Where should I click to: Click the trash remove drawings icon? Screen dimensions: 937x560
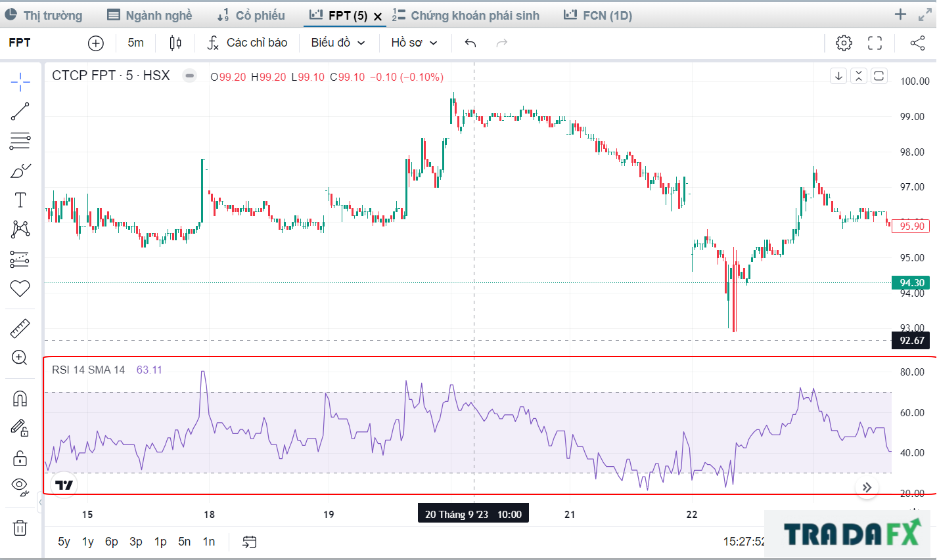click(x=20, y=528)
